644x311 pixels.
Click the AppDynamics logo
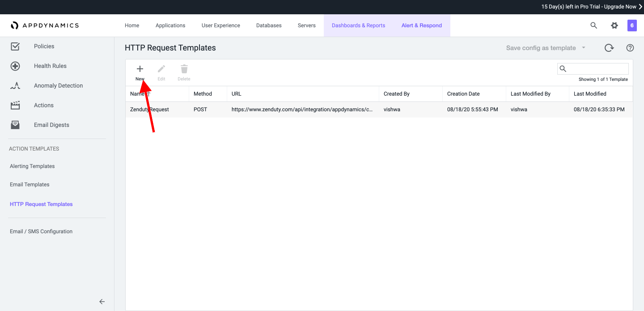(x=45, y=25)
